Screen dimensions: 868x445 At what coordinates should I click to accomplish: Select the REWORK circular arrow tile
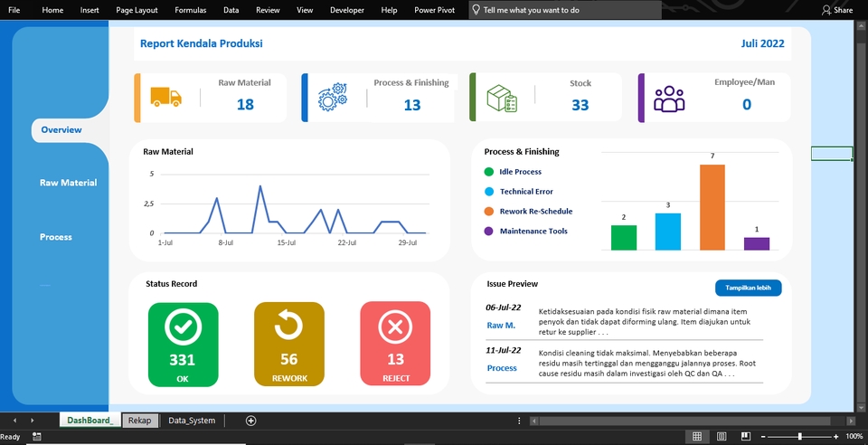289,344
